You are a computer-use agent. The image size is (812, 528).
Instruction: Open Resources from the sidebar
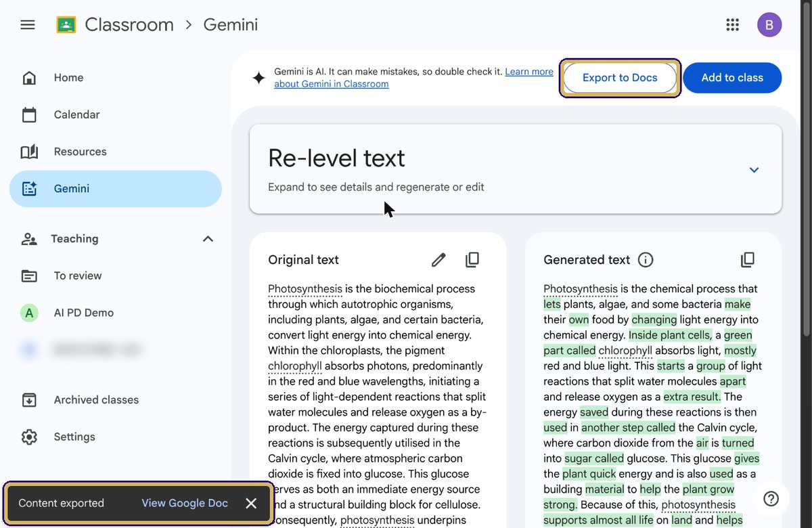click(115, 152)
